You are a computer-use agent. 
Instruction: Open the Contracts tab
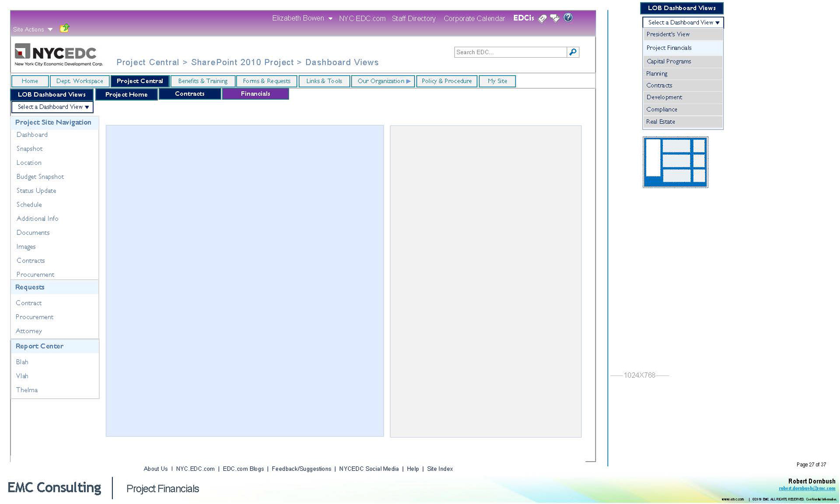coord(189,94)
